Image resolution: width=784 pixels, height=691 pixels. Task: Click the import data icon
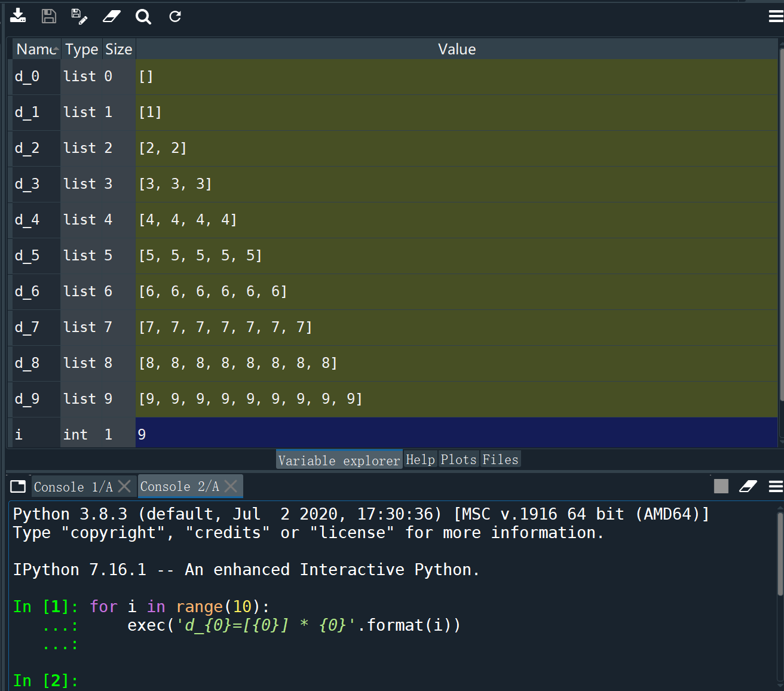pos(18,16)
